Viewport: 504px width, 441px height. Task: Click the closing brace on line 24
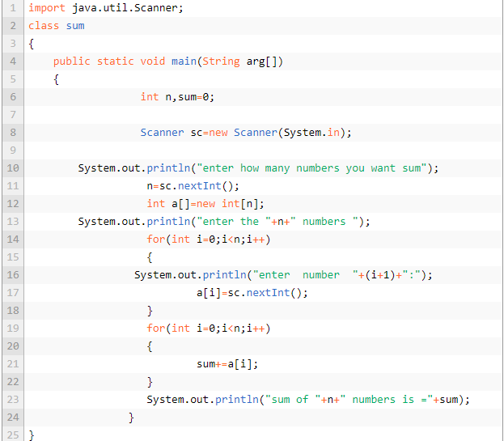click(131, 418)
